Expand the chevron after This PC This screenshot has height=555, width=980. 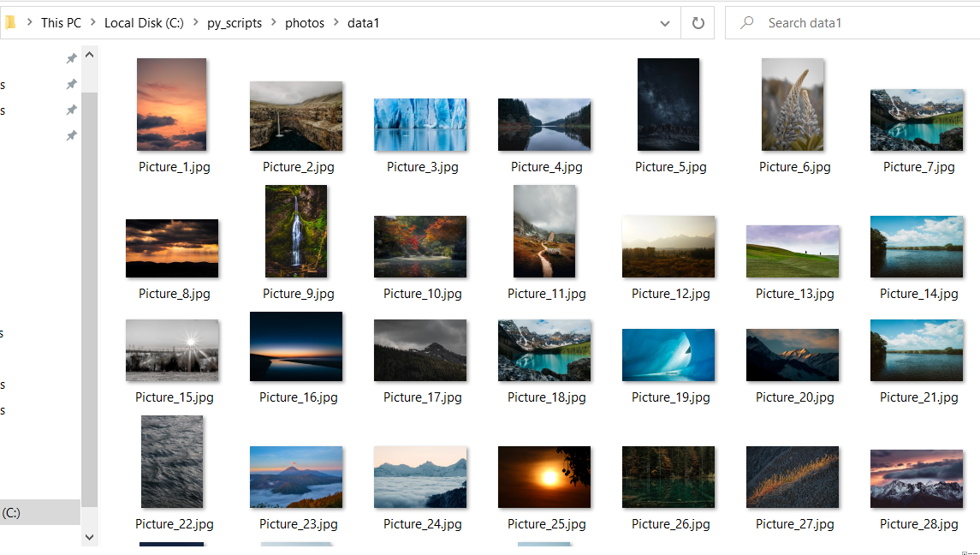pyautogui.click(x=93, y=23)
